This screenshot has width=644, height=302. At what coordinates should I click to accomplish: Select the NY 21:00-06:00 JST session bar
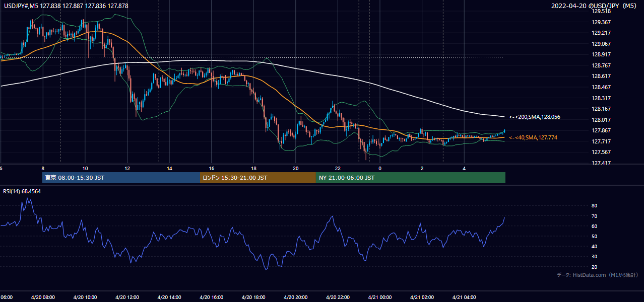coord(411,178)
